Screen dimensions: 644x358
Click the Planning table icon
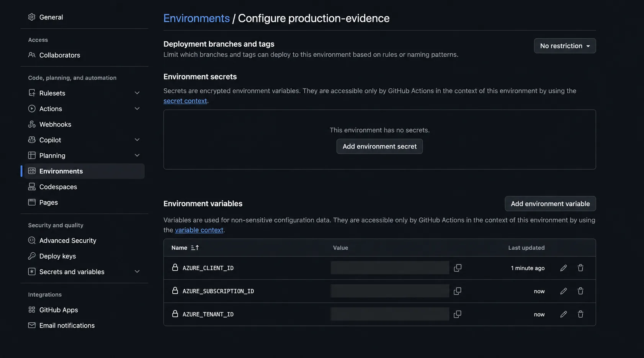tap(32, 155)
